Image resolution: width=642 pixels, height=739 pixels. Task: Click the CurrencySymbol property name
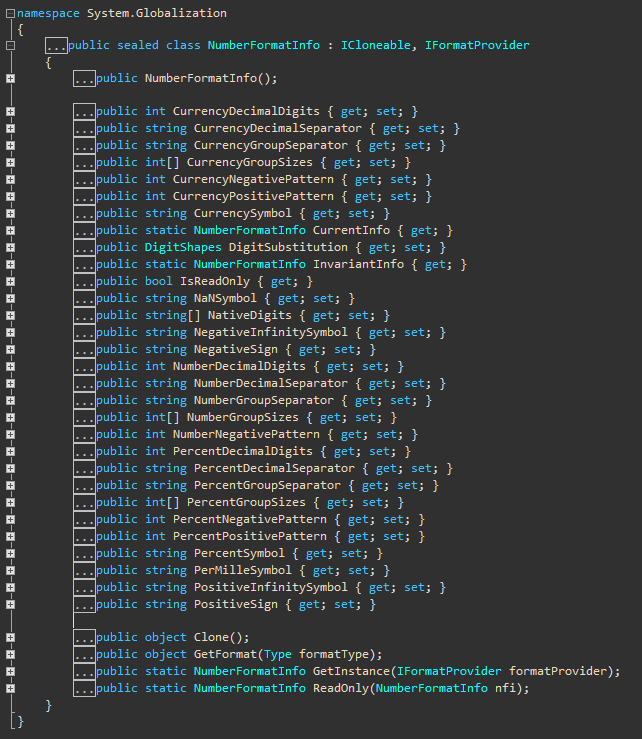243,213
